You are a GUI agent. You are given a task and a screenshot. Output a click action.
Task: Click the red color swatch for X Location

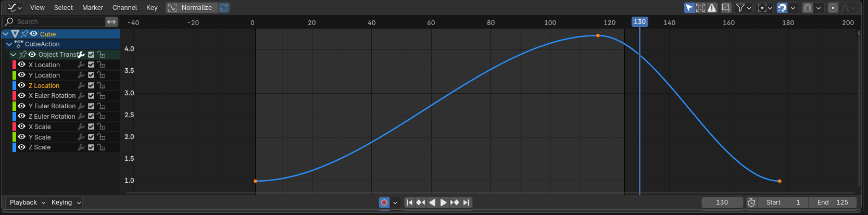(x=14, y=65)
